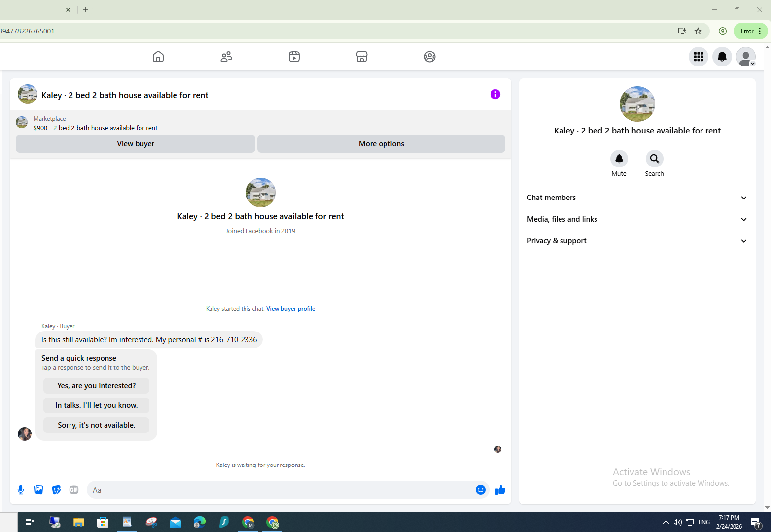The image size is (771, 532).
Task: Open the Menu grid icon
Action: pos(699,57)
